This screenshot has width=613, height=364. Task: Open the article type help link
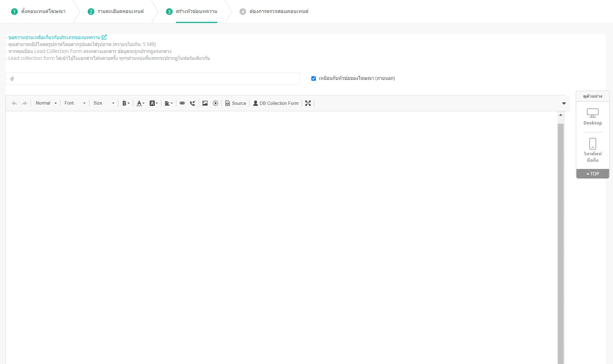pyautogui.click(x=56, y=37)
